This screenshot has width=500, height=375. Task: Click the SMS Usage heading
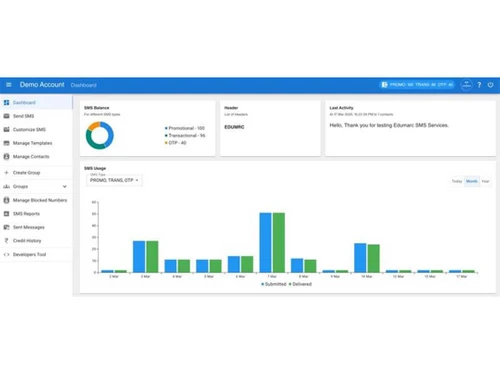pos(95,168)
